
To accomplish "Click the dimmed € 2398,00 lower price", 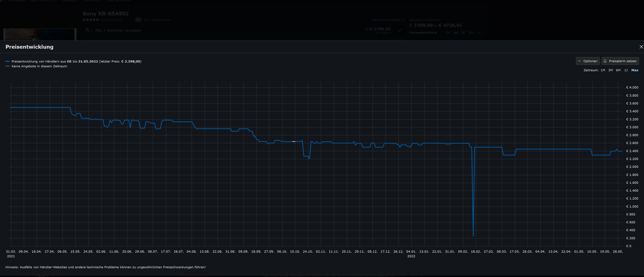I will [421, 25].
